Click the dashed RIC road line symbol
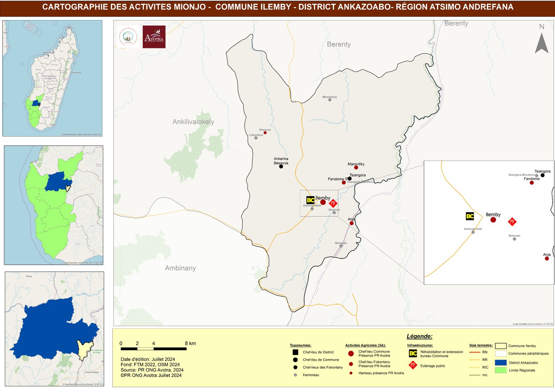This screenshot has height=392, width=555. (475, 367)
